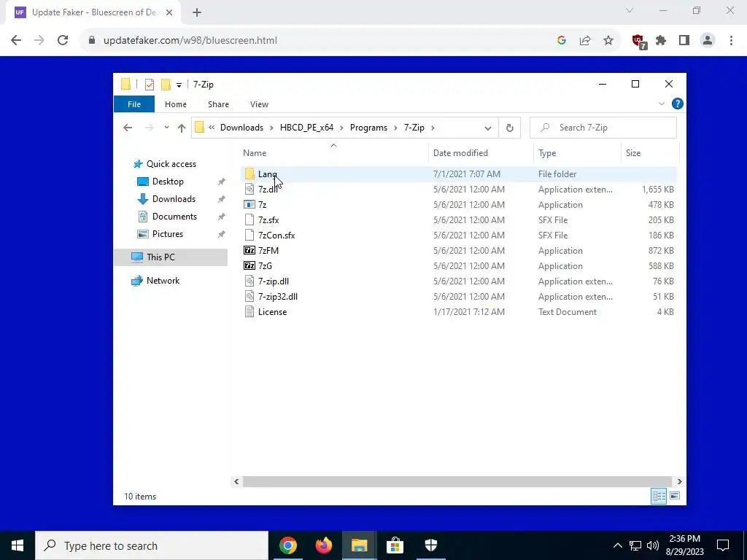Open the Share ribbon tab
Screen dimensions: 747x560
coord(218,104)
